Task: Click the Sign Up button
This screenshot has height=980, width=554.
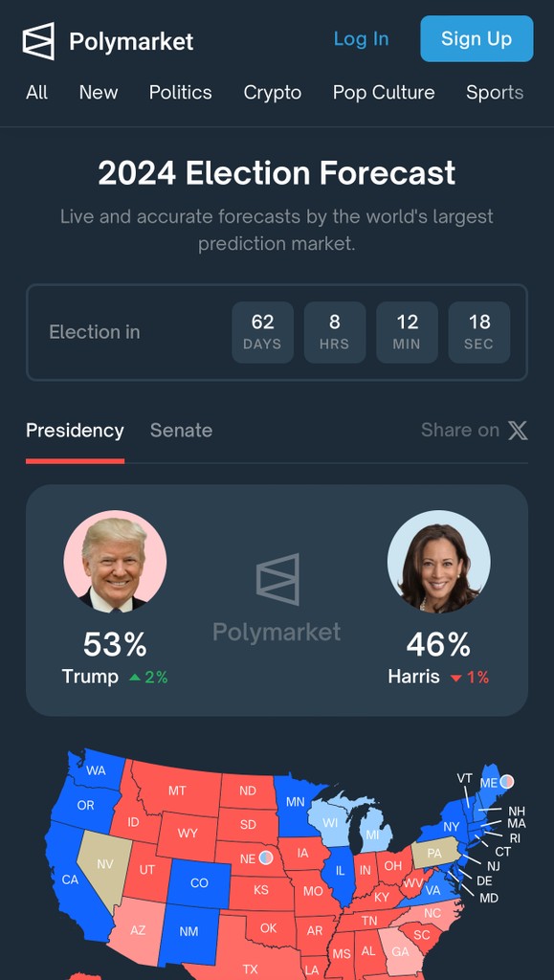Action: click(476, 38)
